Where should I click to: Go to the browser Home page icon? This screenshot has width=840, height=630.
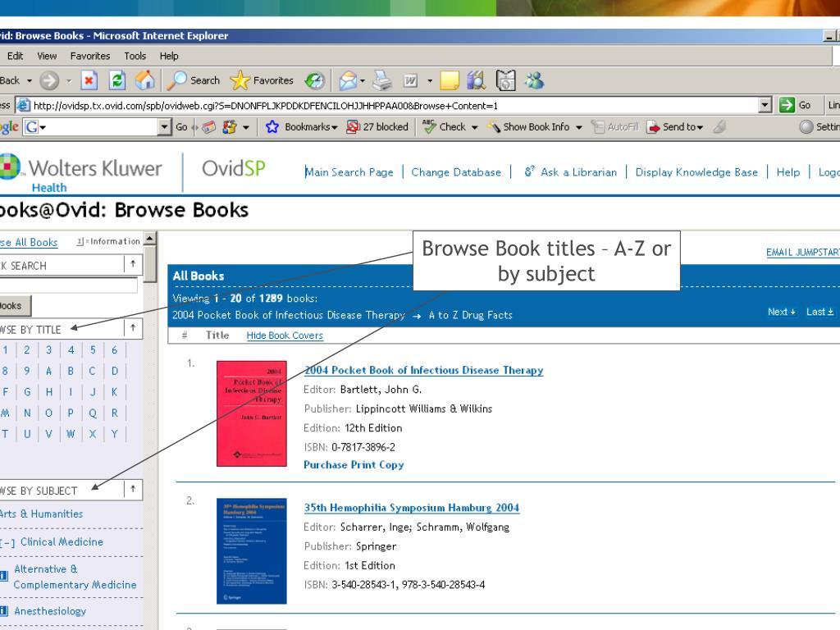(144, 80)
